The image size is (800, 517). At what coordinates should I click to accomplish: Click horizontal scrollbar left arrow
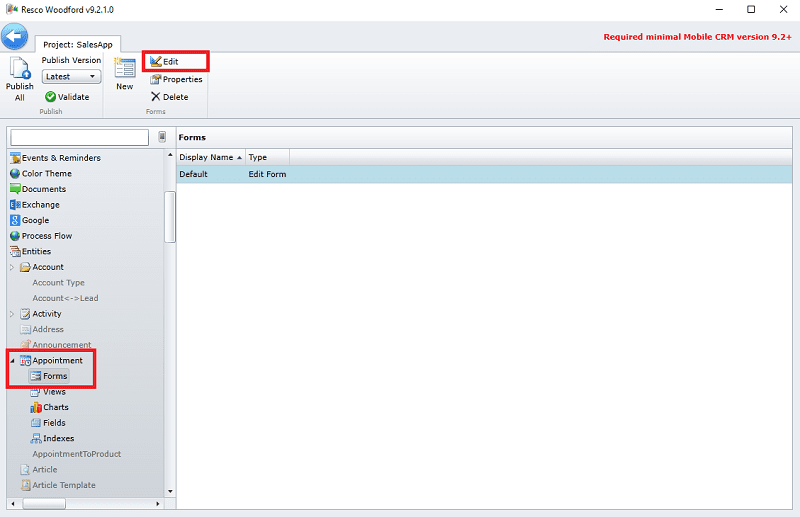(13, 504)
